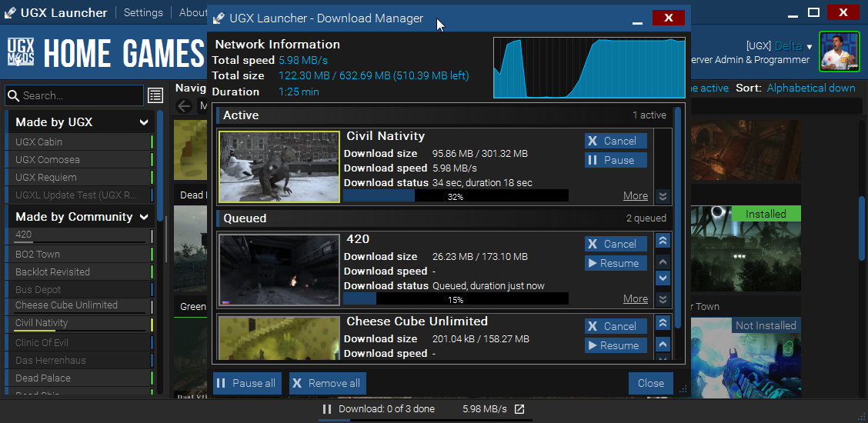Collapse the Made by Community section
Screen dimensions: 868x423
tap(144, 217)
